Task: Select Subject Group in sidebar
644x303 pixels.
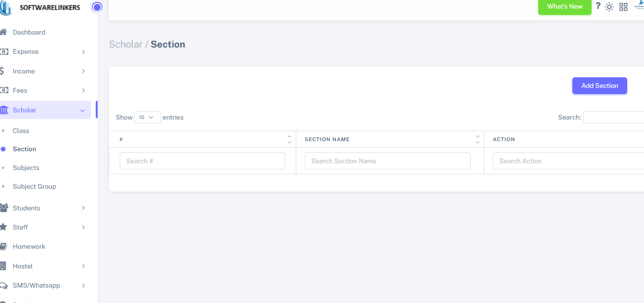Action: (34, 186)
